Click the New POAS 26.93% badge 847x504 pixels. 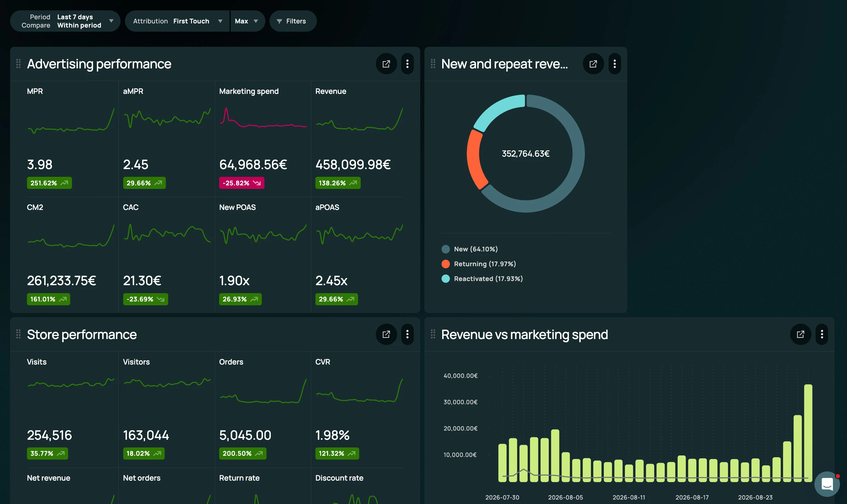[240, 299]
